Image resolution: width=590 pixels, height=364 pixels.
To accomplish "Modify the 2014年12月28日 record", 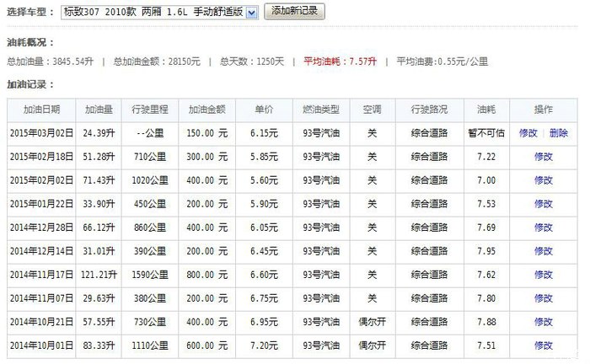I will [543, 227].
